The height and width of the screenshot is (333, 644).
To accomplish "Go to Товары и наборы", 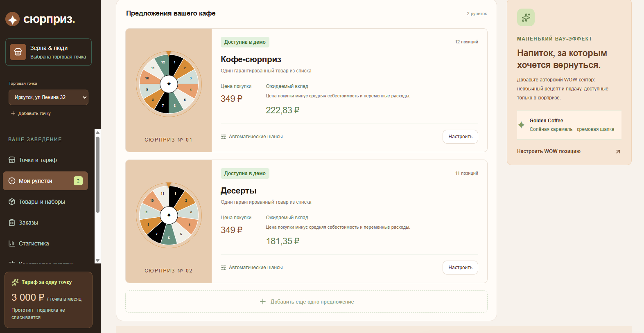I will [45, 202].
